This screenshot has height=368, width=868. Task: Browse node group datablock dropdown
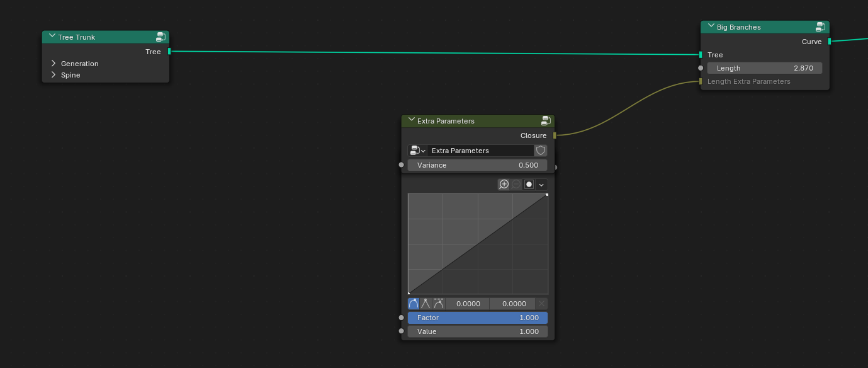pyautogui.click(x=418, y=151)
